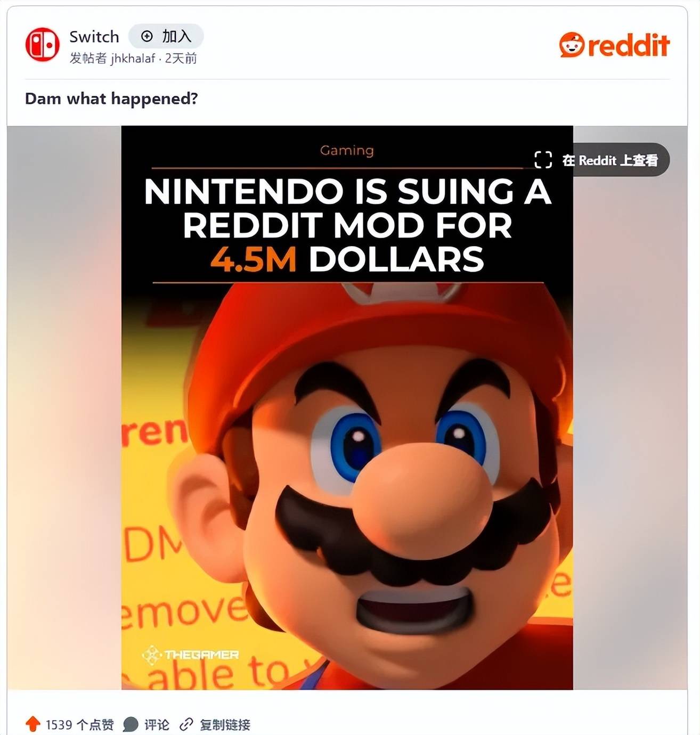The height and width of the screenshot is (735, 700).
Task: Open the Switch subreddit name link
Action: point(94,36)
